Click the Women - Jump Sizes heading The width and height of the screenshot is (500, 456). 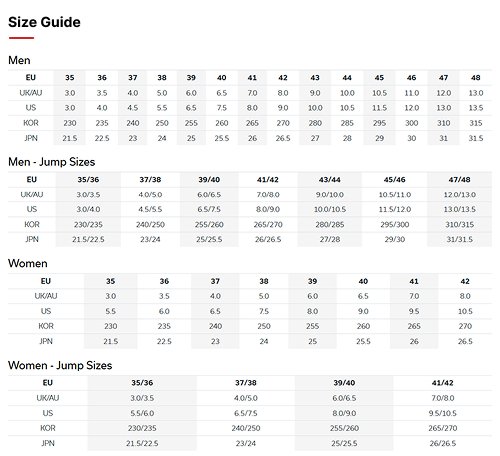pyautogui.click(x=60, y=365)
